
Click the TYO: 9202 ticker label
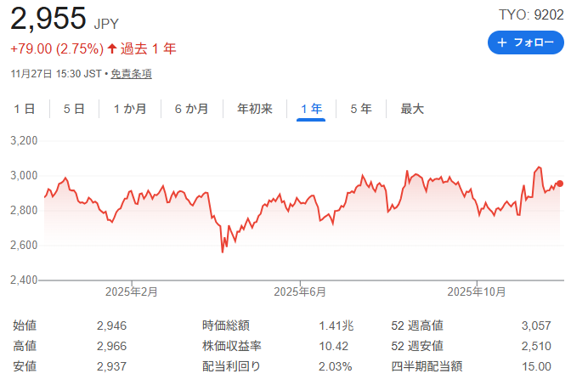(x=530, y=14)
